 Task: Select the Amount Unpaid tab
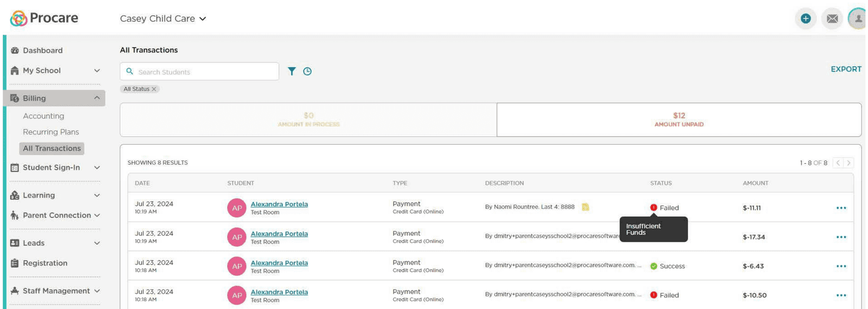click(679, 120)
